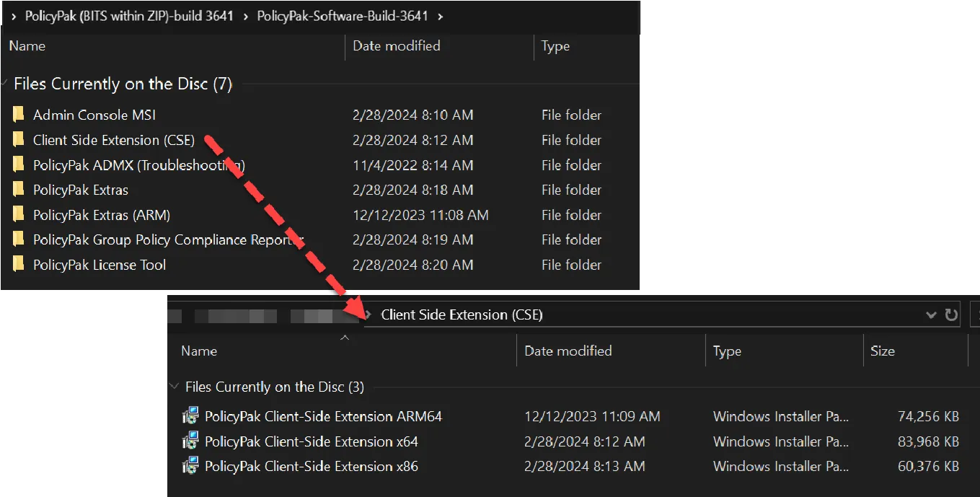Click the 'Files Currently on the Disc (3)' group header
980x497 pixels.
tap(275, 387)
